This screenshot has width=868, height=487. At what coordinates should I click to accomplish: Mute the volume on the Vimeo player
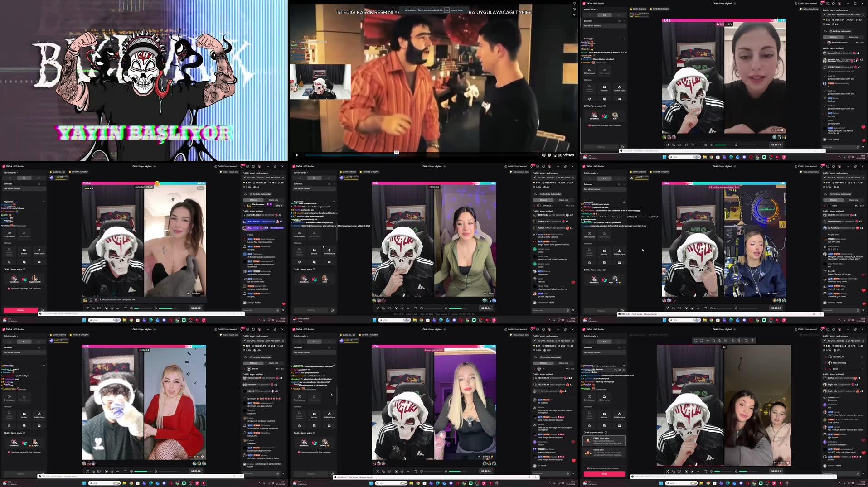click(x=544, y=155)
